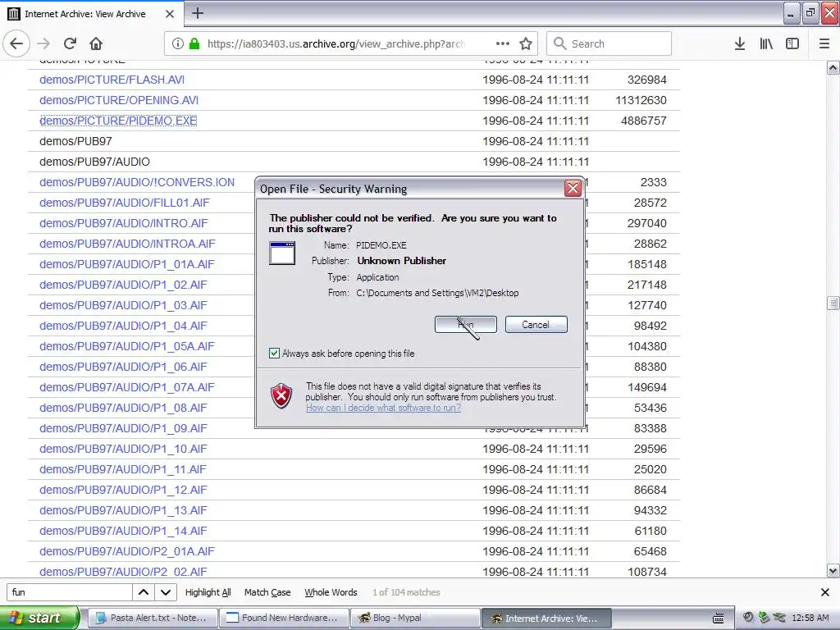This screenshot has width=840, height=630.
Task: Toggle the sidebar view icon
Action: click(x=792, y=43)
